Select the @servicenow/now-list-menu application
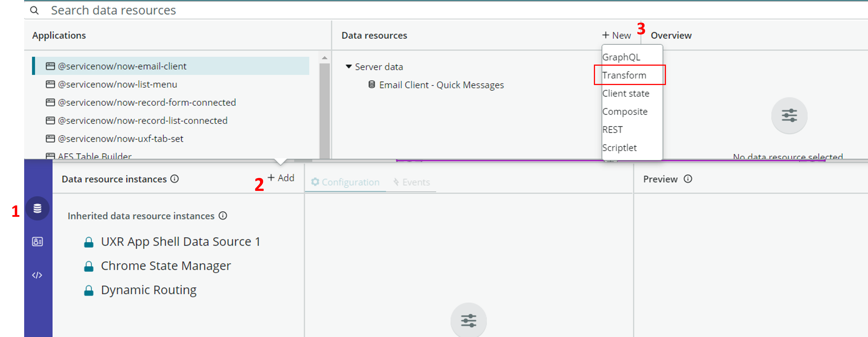 coord(118,84)
